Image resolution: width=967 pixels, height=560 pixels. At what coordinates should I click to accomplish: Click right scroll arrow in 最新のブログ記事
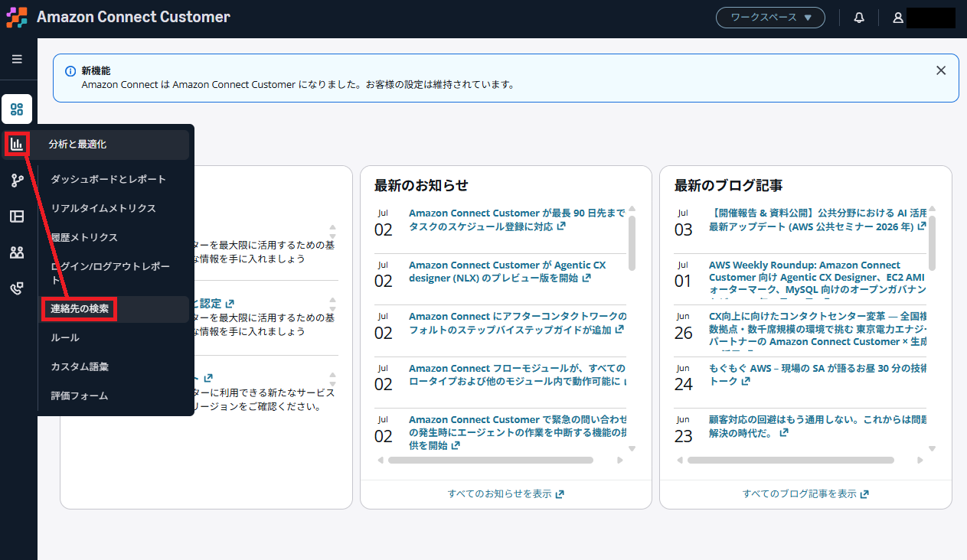[x=920, y=461]
